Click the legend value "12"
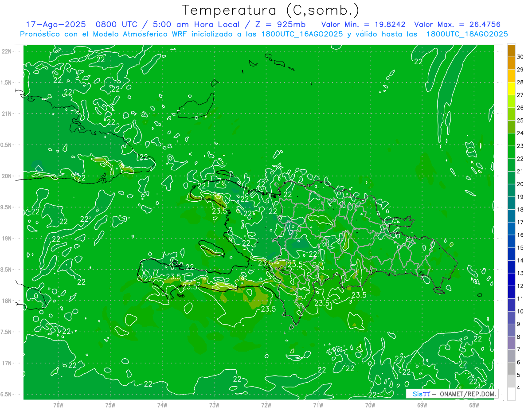Image resolution: width=532 pixels, height=411 pixels. (520, 286)
